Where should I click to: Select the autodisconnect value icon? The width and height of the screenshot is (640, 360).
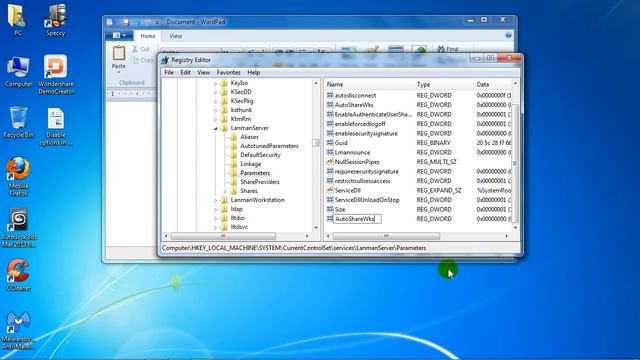(x=330, y=95)
